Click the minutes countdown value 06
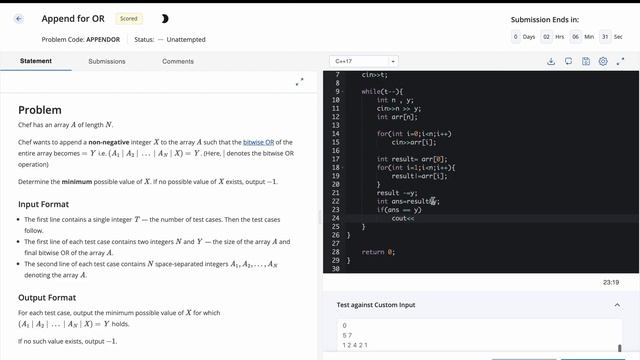The width and height of the screenshot is (640, 360). [x=575, y=37]
